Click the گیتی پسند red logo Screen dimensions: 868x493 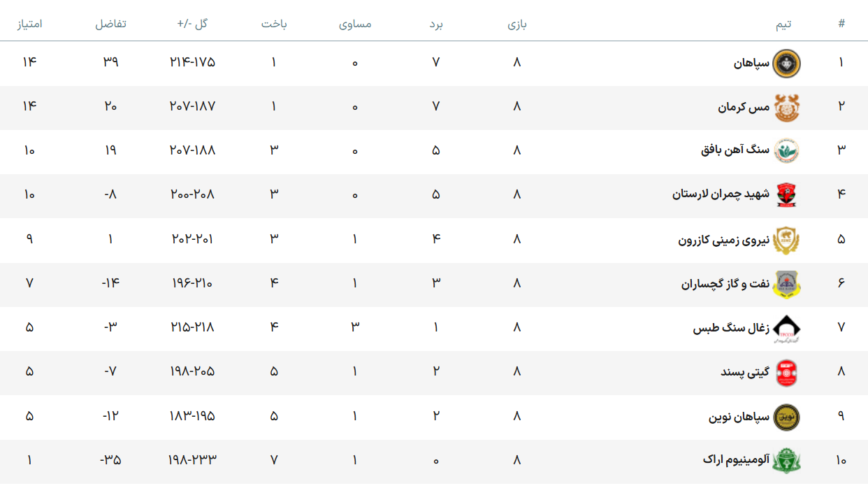click(x=787, y=373)
